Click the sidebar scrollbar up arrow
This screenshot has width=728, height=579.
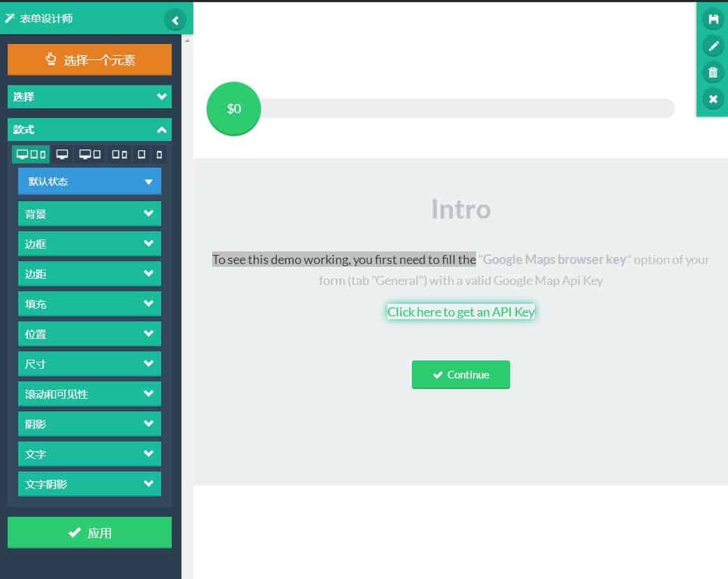tap(187, 41)
